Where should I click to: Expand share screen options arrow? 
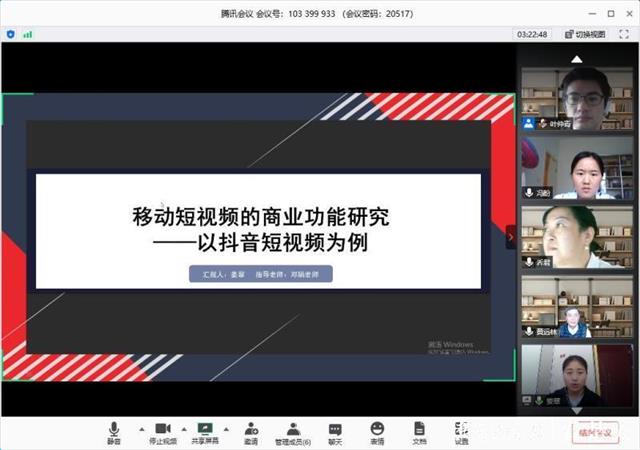(227, 428)
